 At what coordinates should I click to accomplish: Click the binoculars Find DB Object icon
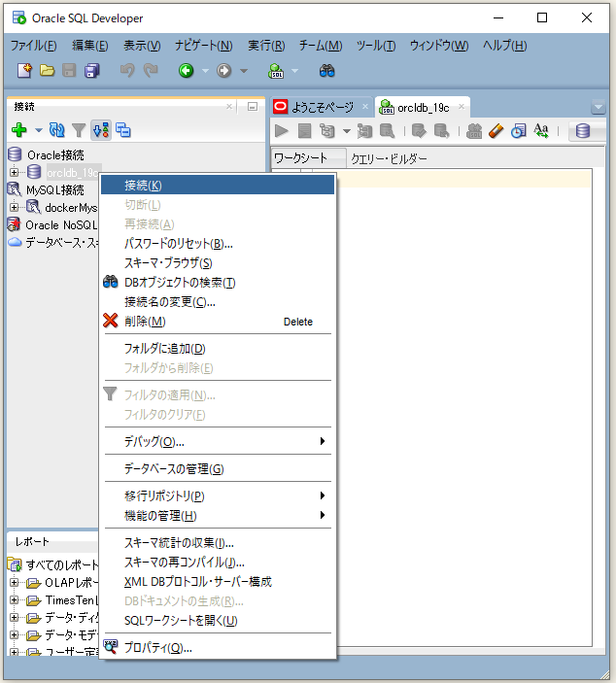[x=326, y=71]
